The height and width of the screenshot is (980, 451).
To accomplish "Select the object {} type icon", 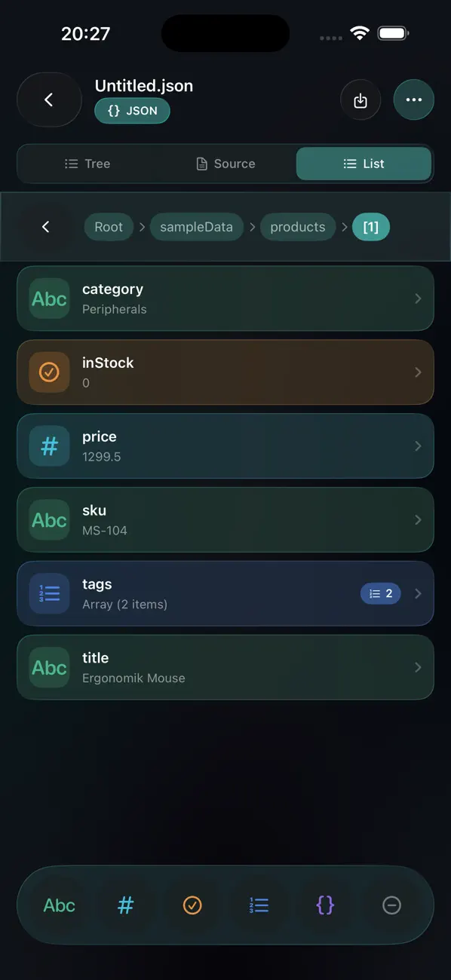I will [324, 905].
